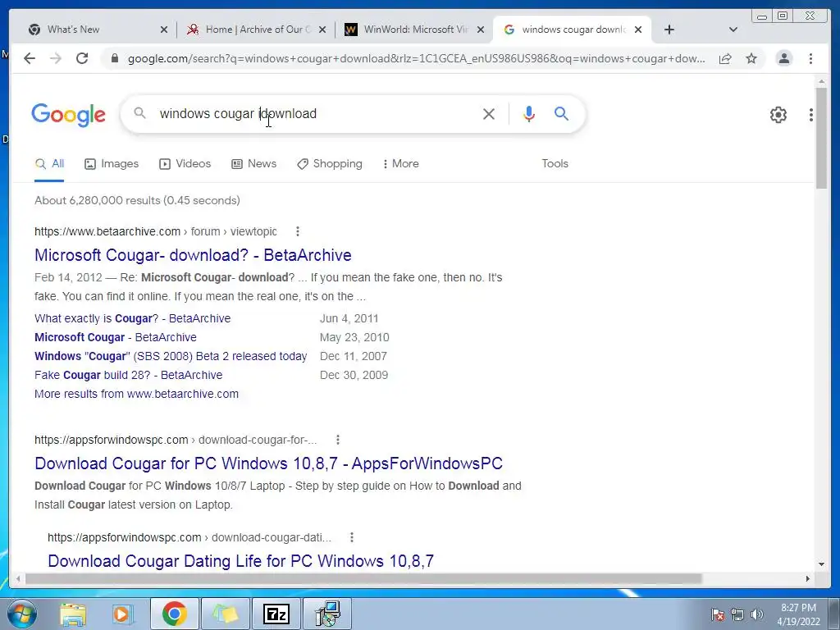
Task: Start voice search with microphone
Action: coord(529,114)
